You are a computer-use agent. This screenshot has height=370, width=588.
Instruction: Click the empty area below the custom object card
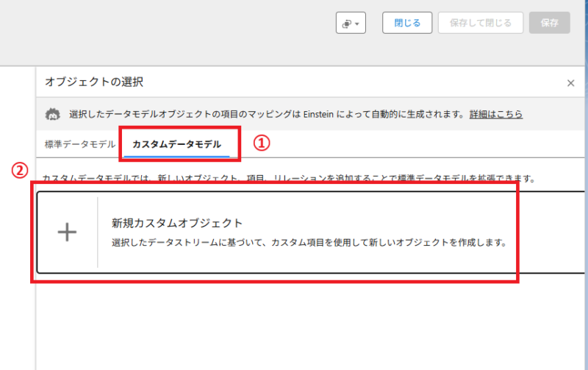pos(294,324)
